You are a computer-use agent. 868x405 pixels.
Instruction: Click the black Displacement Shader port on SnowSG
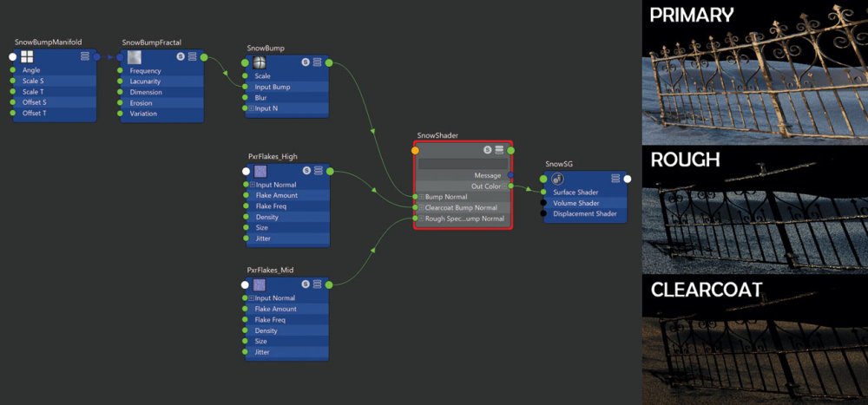pyautogui.click(x=543, y=213)
